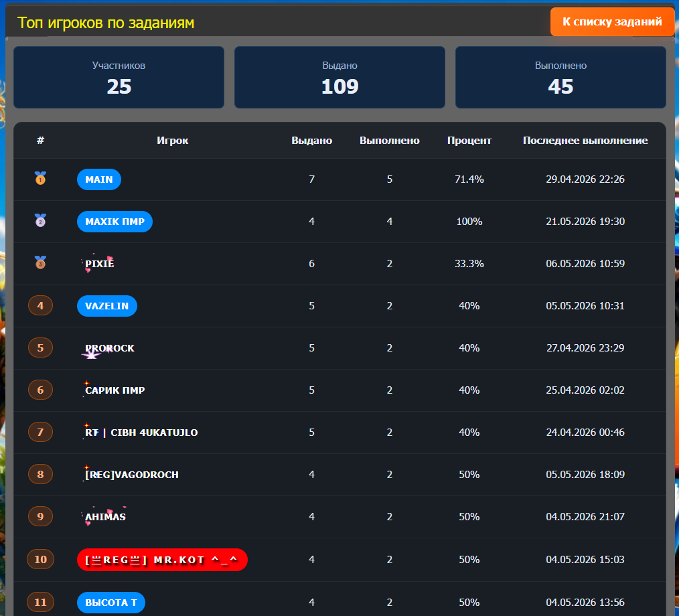Click the 'Процент' column header
This screenshot has width=679, height=616.
click(x=469, y=140)
